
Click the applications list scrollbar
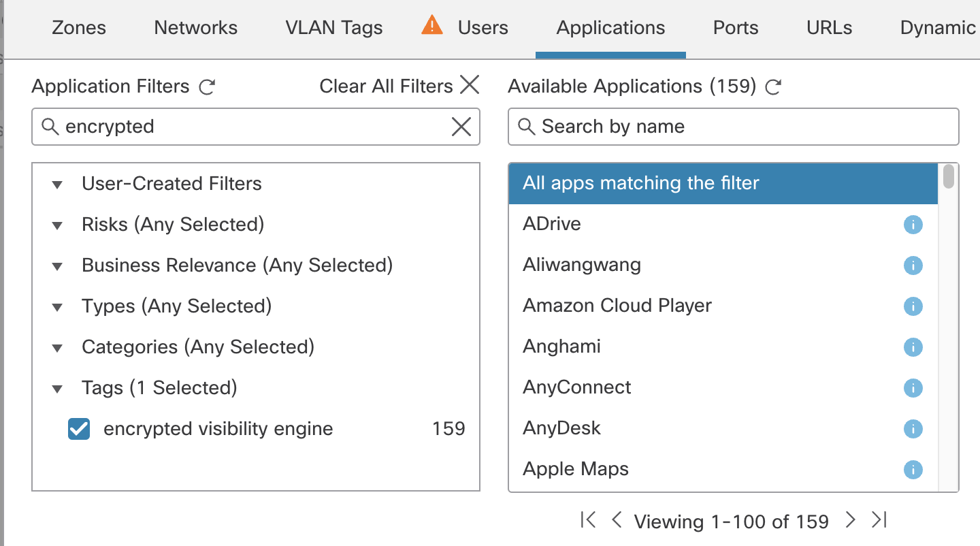949,177
